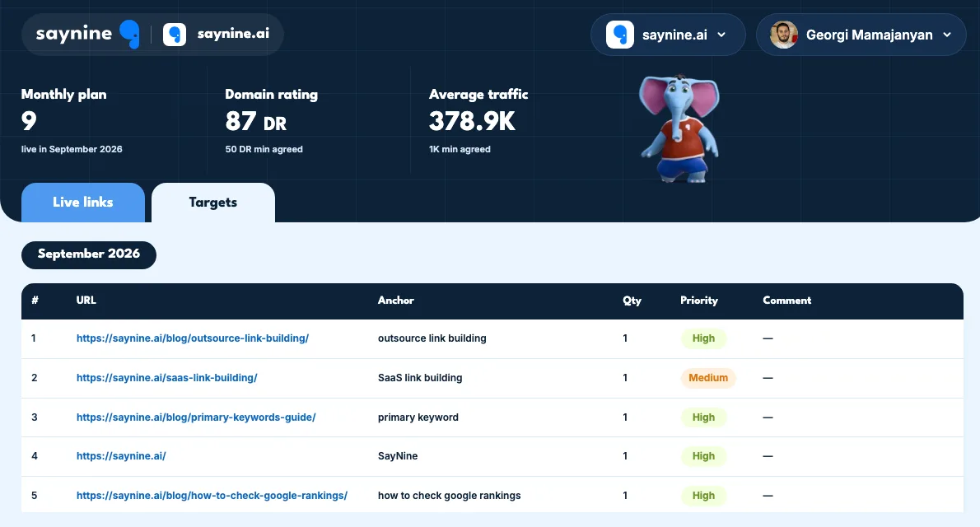Click Qty value in SaaS link building row
This screenshot has width=980, height=527.
coord(625,378)
